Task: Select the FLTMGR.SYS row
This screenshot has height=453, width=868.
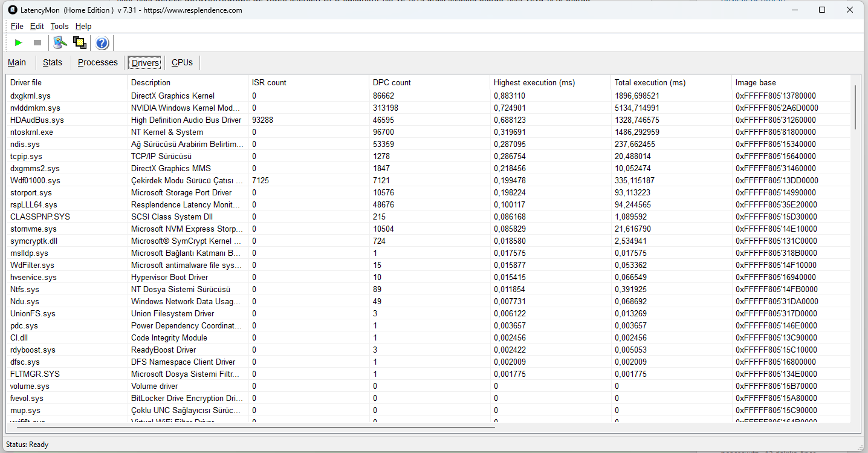Action: [428, 374]
